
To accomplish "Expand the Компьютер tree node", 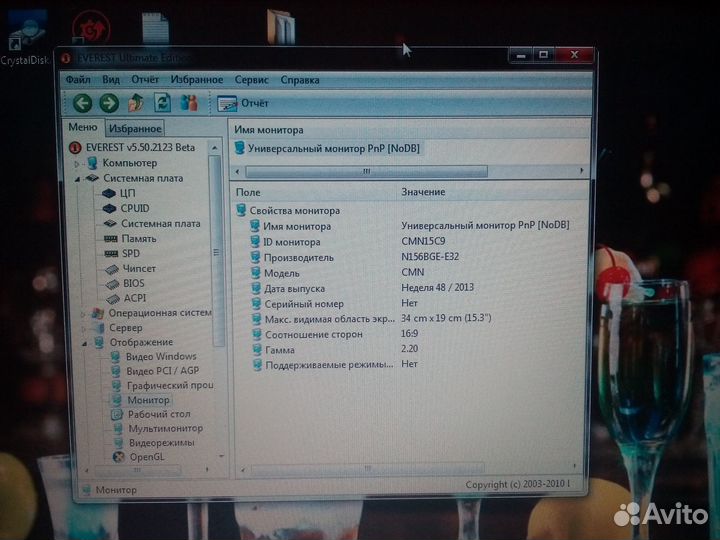I will tap(77, 163).
